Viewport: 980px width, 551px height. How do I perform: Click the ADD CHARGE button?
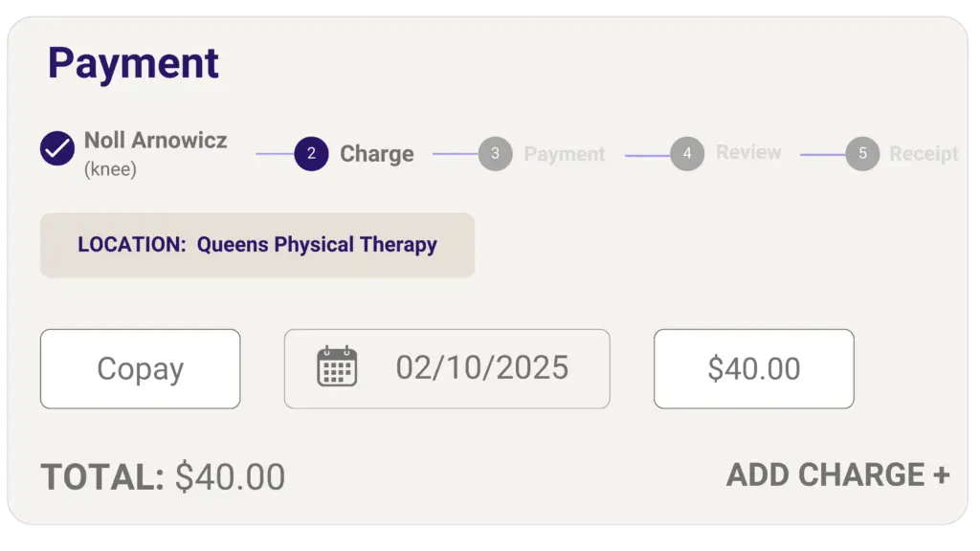838,475
